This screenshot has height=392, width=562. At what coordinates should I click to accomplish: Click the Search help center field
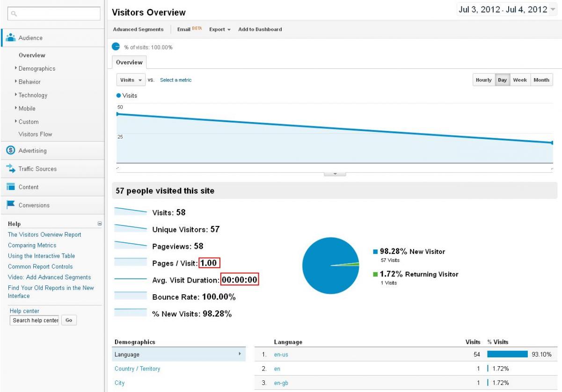point(34,320)
